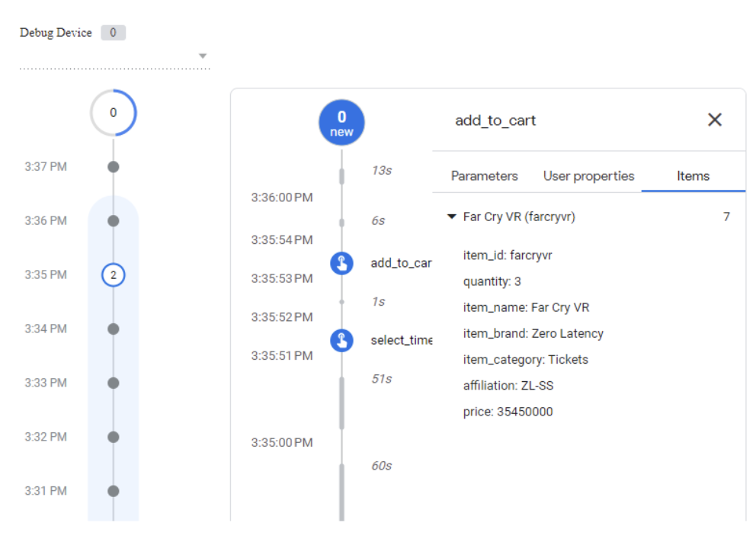
Task: Click the Debug Device count badge
Action: (x=113, y=32)
